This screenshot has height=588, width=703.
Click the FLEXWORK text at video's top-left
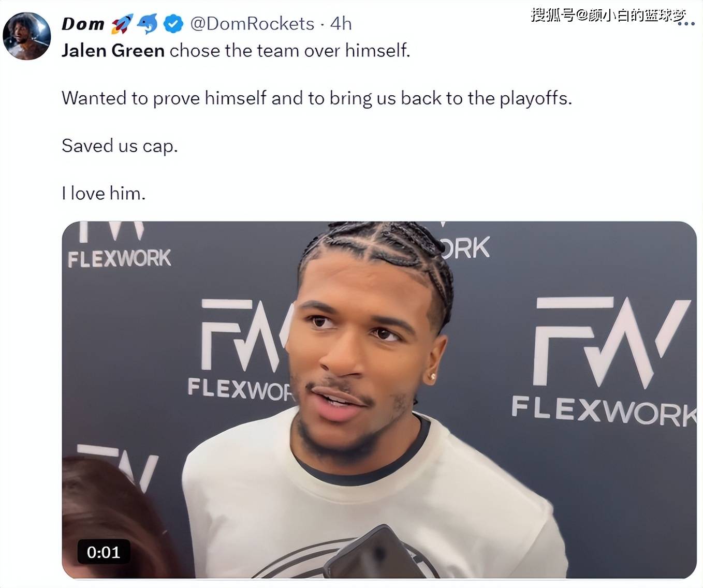click(119, 258)
